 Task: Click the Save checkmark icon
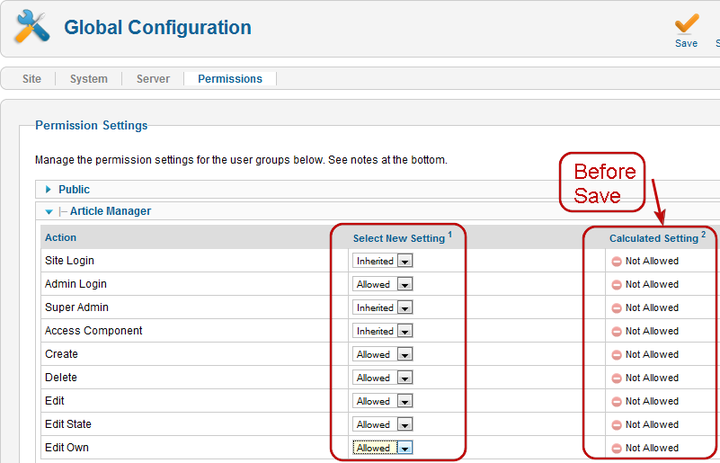[686, 24]
